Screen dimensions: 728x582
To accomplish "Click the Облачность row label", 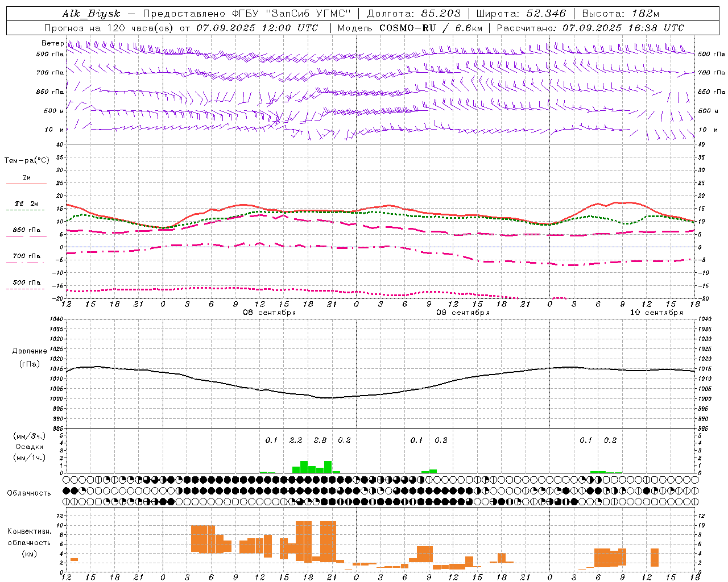I will pos(29,493).
